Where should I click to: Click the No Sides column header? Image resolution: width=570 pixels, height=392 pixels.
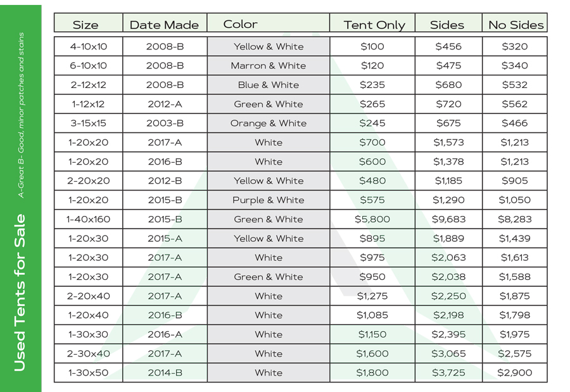click(516, 25)
